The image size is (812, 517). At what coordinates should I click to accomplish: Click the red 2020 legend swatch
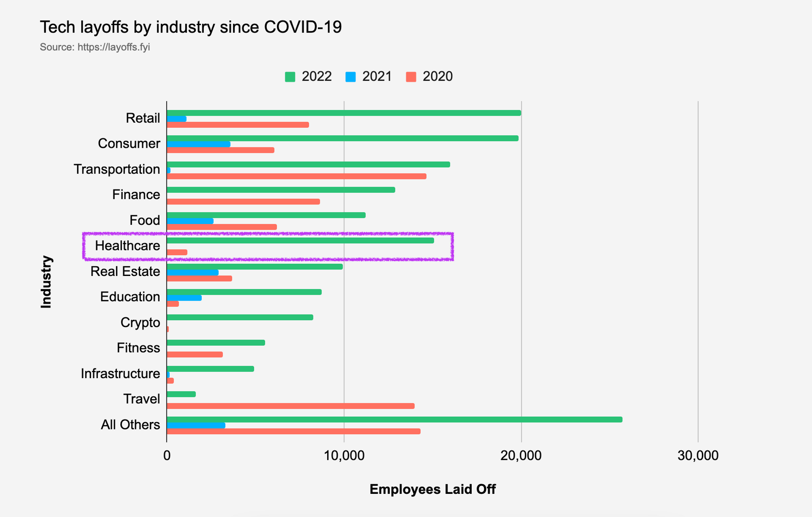pos(411,77)
